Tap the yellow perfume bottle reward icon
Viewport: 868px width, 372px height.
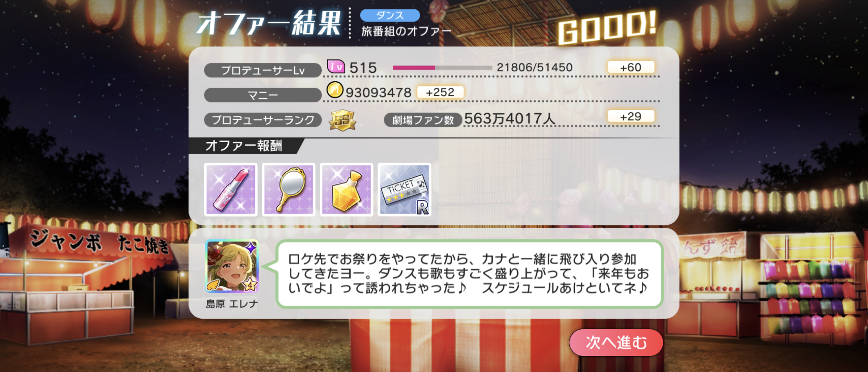[347, 189]
